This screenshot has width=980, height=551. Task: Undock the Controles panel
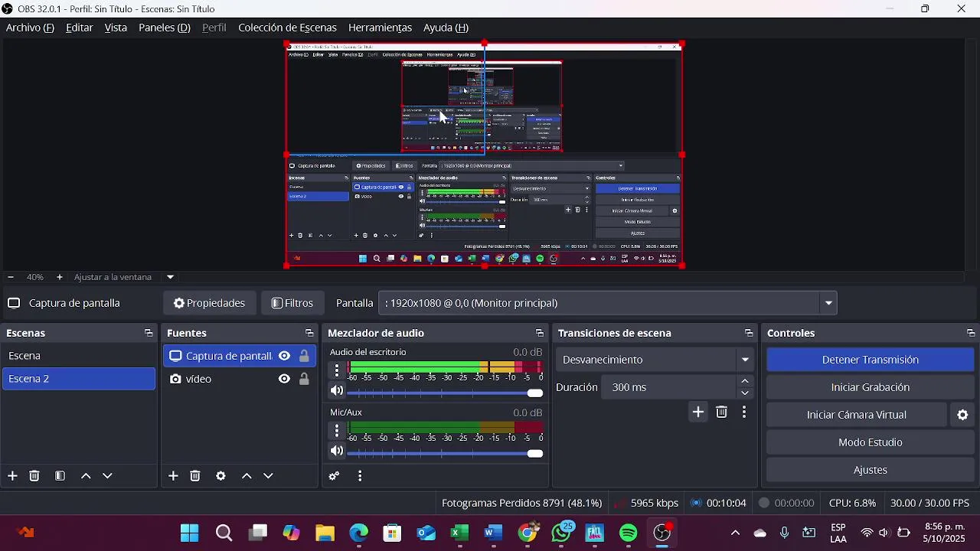(x=971, y=333)
